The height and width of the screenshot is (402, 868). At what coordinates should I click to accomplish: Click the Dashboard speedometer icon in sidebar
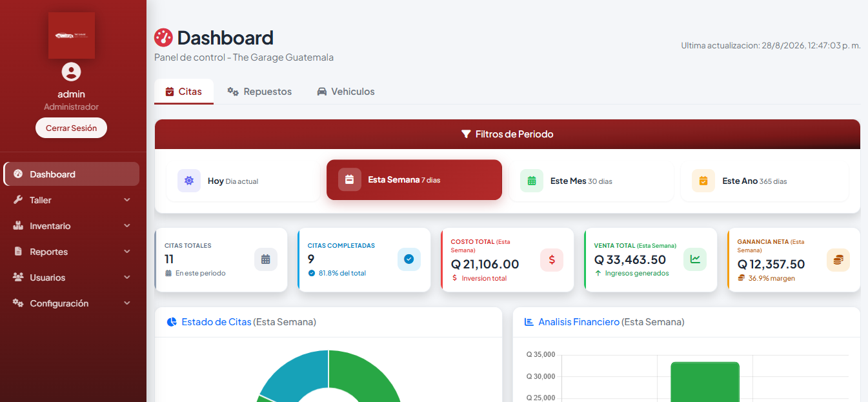coord(18,174)
